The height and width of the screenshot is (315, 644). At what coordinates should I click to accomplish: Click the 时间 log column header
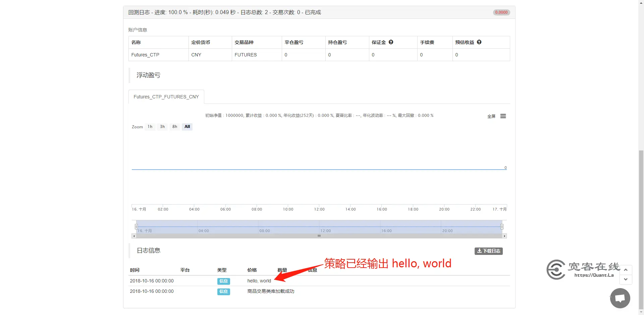135,270
